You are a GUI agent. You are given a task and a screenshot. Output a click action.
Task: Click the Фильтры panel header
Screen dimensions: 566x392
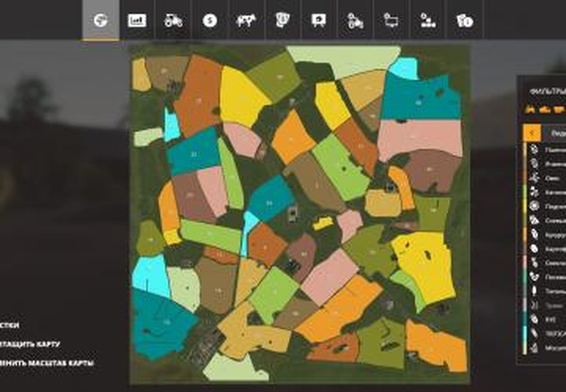pos(547,91)
